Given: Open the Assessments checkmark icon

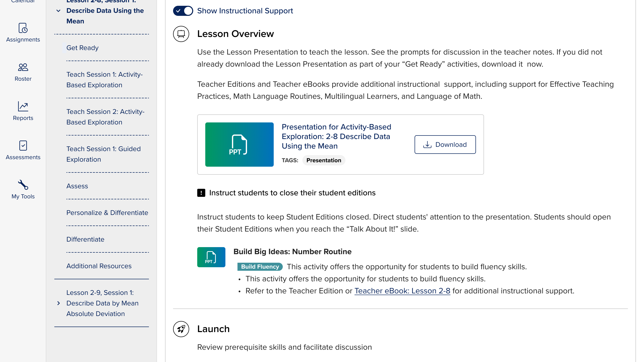Looking at the screenshot, I should 23,146.
